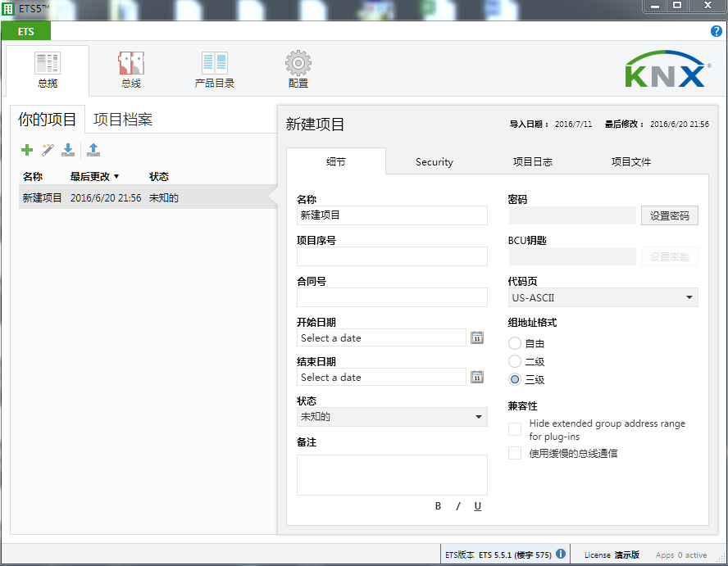Click the 设置密码 button next to 密码
The width and height of the screenshot is (728, 566).
670,215
